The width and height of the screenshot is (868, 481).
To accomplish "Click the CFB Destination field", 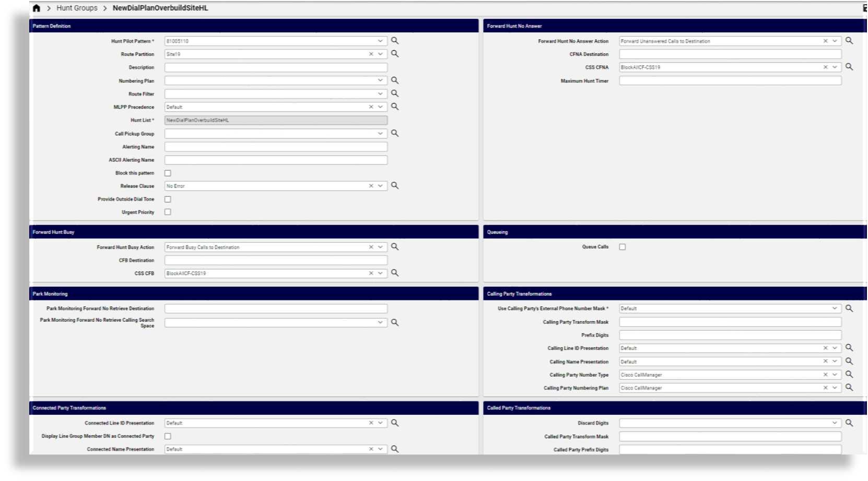I will coord(276,260).
